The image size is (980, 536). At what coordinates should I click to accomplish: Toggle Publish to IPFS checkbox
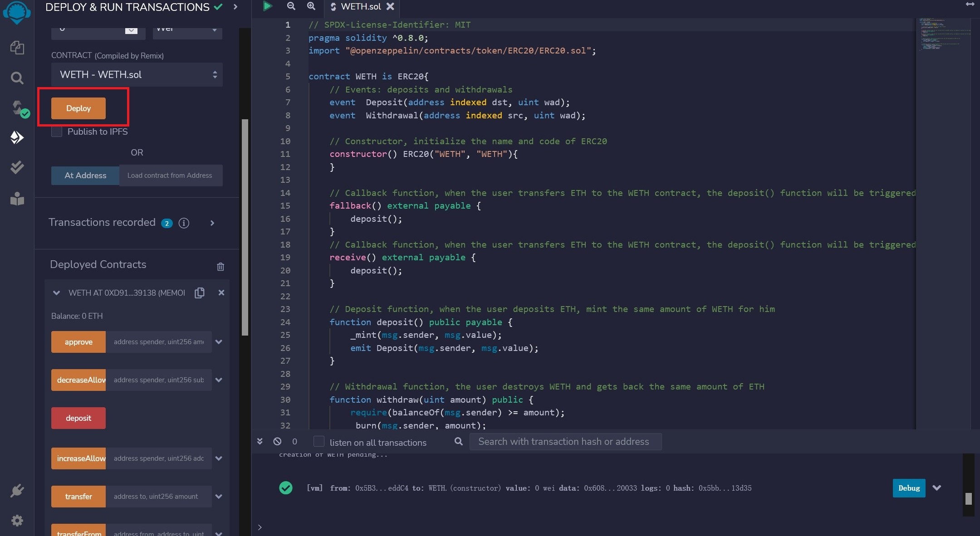(57, 132)
